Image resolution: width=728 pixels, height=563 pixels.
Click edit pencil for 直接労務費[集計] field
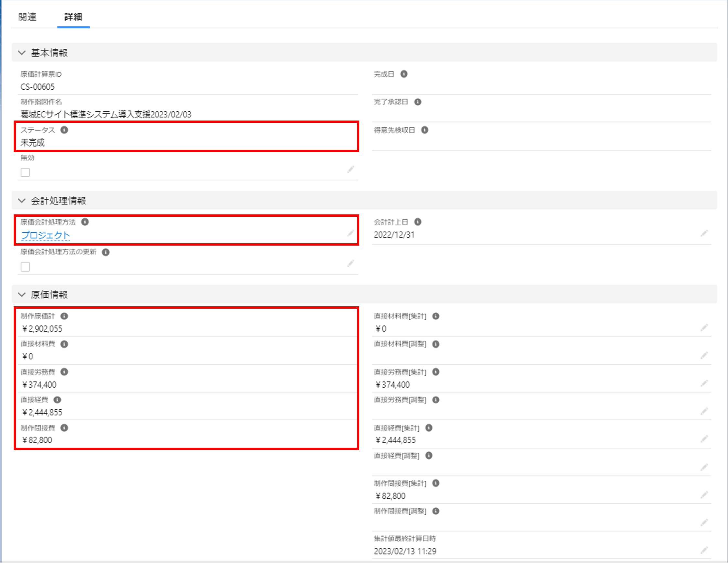[x=704, y=383]
